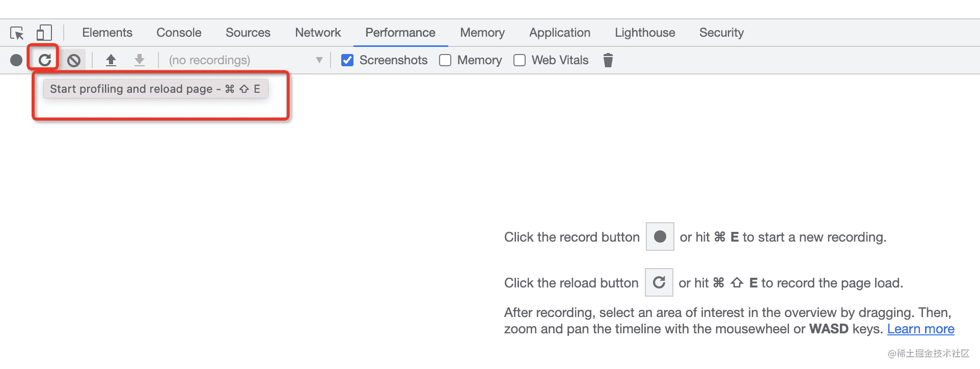Image resolution: width=980 pixels, height=369 pixels.
Task: Click the collect garbage trash icon
Action: click(608, 61)
